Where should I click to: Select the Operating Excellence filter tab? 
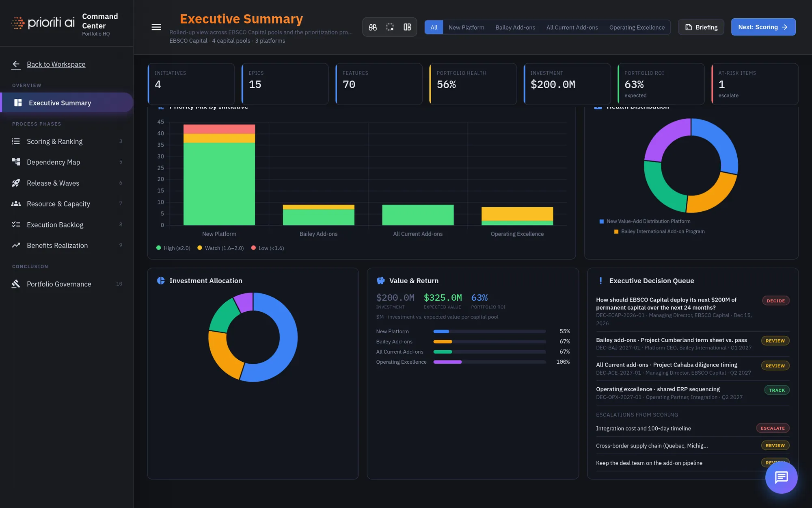[637, 27]
